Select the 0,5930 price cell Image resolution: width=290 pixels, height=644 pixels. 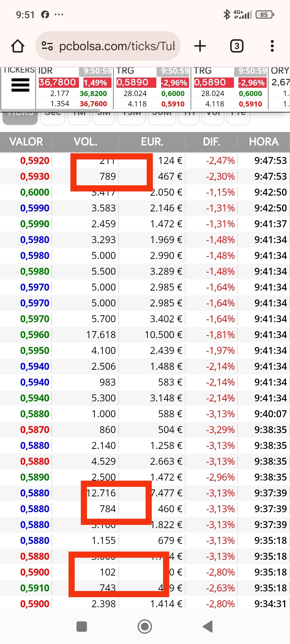click(35, 176)
